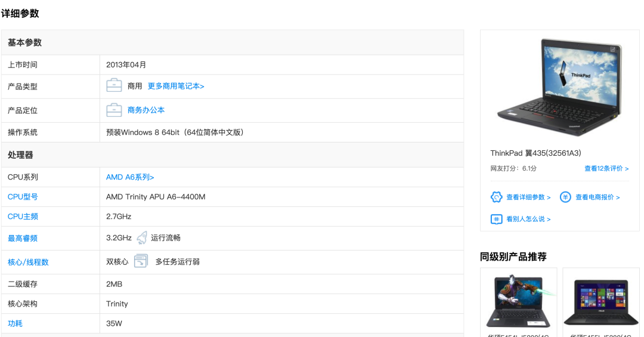Open the 查看电商报价 link

597,197
